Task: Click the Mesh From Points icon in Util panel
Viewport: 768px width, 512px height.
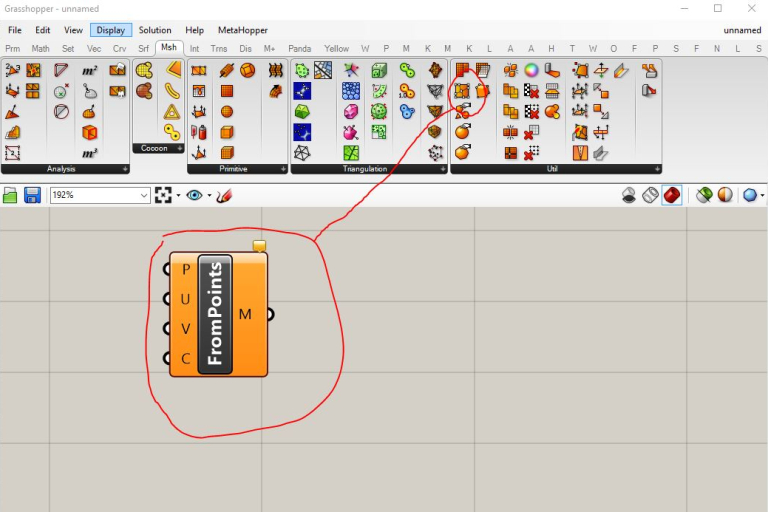Action: click(x=462, y=90)
